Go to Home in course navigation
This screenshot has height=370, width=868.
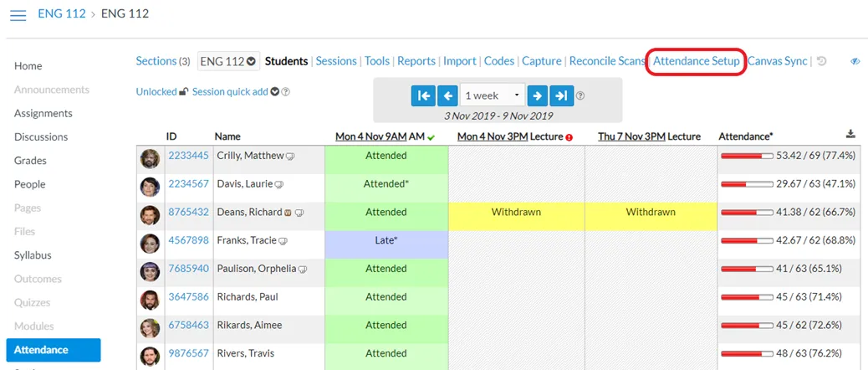28,66
